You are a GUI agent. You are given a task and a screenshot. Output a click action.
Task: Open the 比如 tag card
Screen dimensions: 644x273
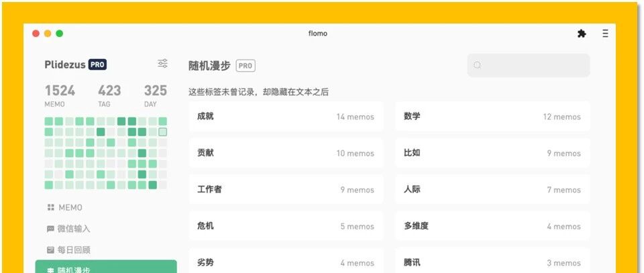click(x=492, y=153)
